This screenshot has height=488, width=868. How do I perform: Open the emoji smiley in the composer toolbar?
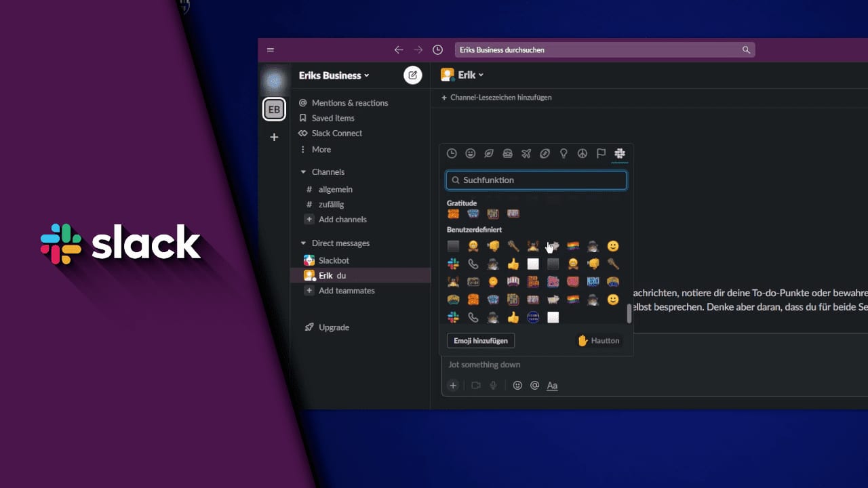coord(517,386)
